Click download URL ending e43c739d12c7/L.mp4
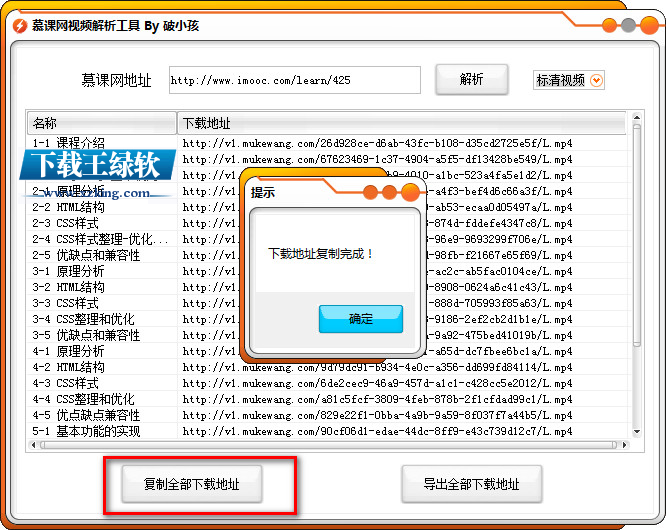This screenshot has width=666, height=530. [377, 431]
